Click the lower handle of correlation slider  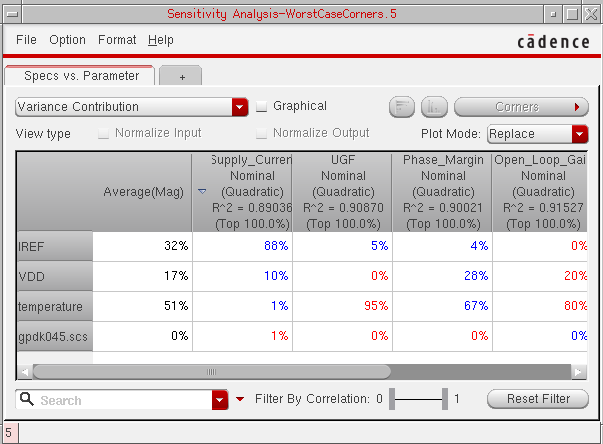click(x=392, y=399)
